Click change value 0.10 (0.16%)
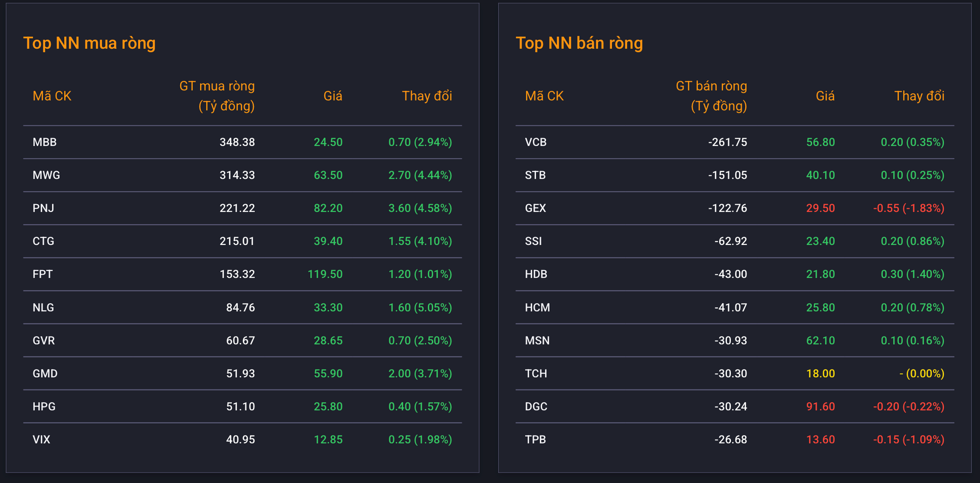Viewport: 980px width, 483px height. click(x=913, y=341)
